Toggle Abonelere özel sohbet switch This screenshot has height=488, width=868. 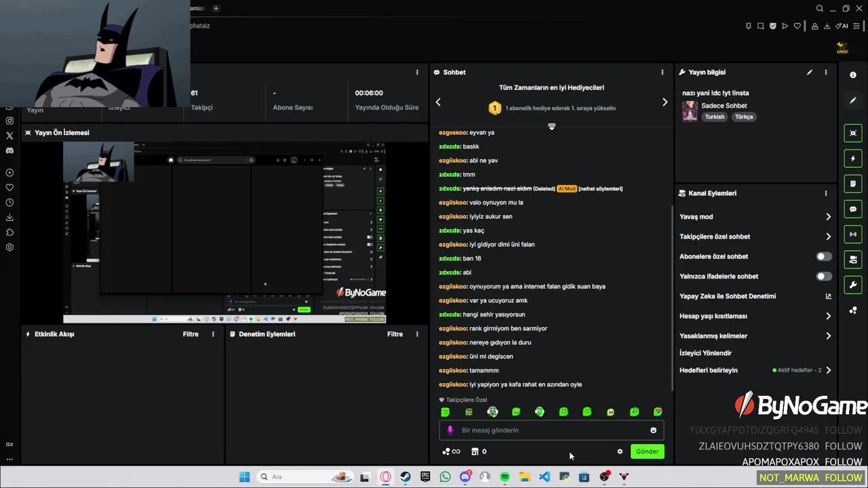coord(824,256)
